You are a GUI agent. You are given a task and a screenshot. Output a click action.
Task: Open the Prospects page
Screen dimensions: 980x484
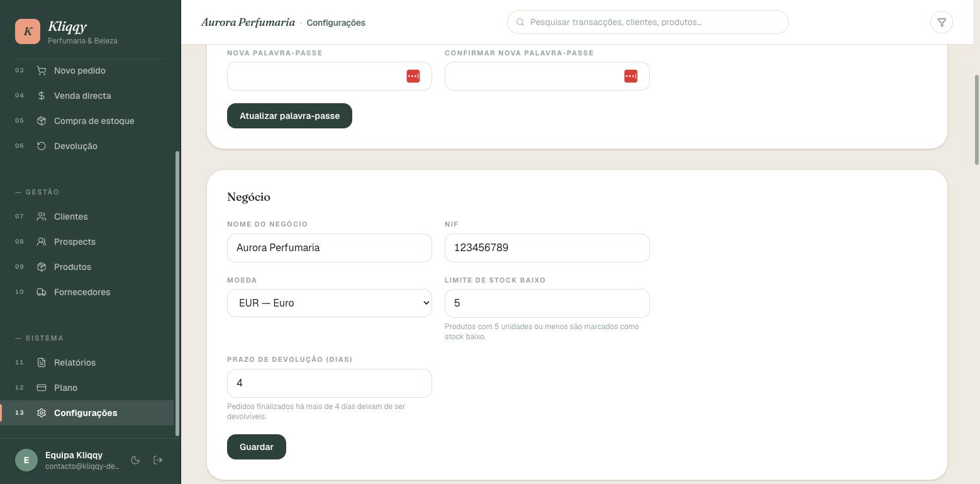coord(87,242)
